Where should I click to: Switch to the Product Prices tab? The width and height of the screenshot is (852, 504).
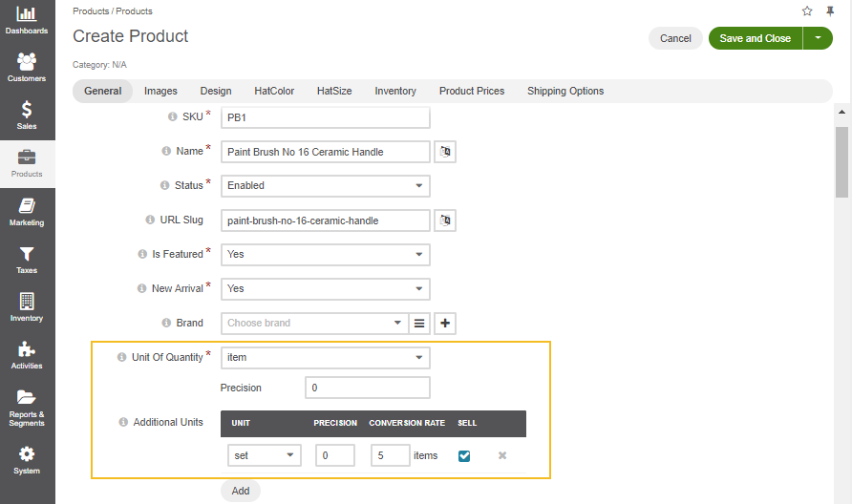471,92
